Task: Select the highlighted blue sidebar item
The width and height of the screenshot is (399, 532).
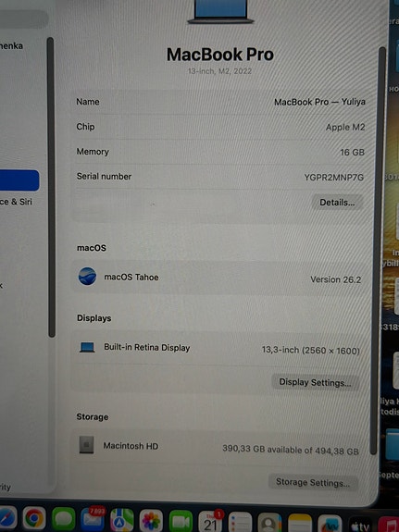Action: [19, 180]
